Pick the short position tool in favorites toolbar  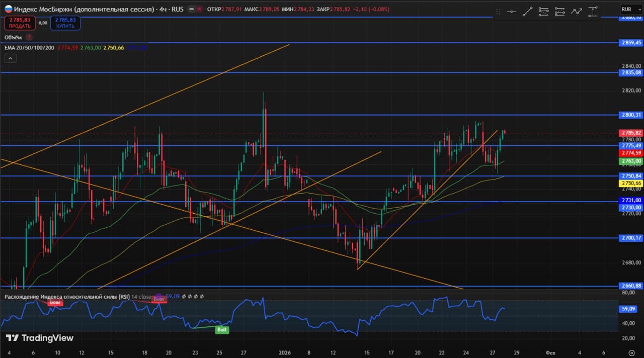(560, 12)
